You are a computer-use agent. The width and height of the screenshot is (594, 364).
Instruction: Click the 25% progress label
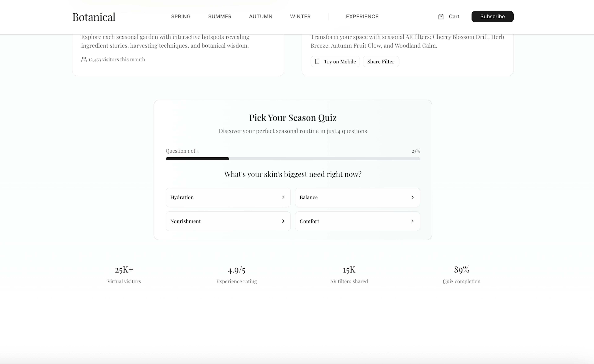tap(416, 151)
